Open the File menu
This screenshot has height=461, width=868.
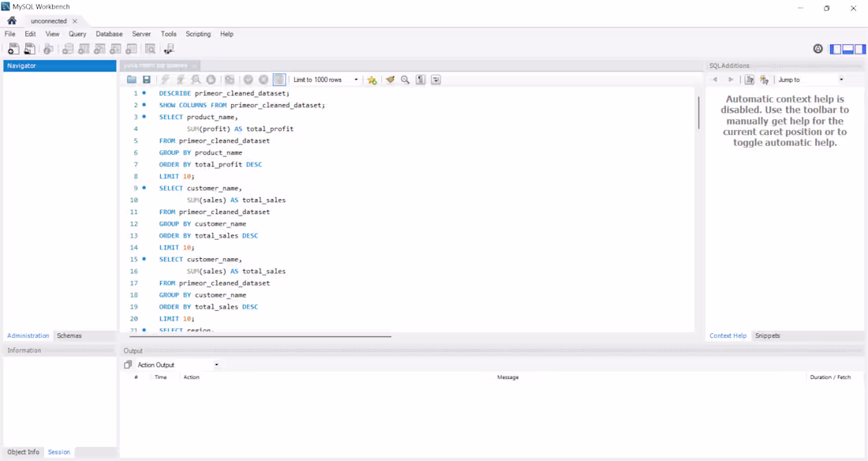[x=10, y=34]
